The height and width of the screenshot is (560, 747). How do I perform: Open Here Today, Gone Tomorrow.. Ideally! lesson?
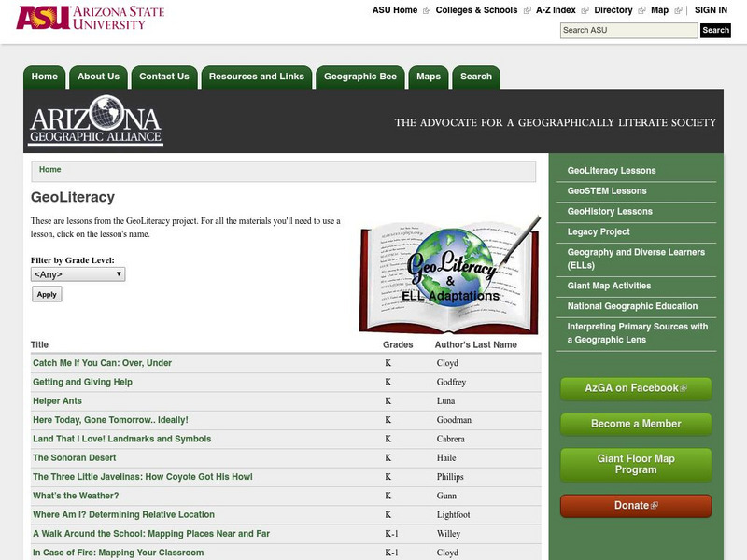tap(110, 420)
